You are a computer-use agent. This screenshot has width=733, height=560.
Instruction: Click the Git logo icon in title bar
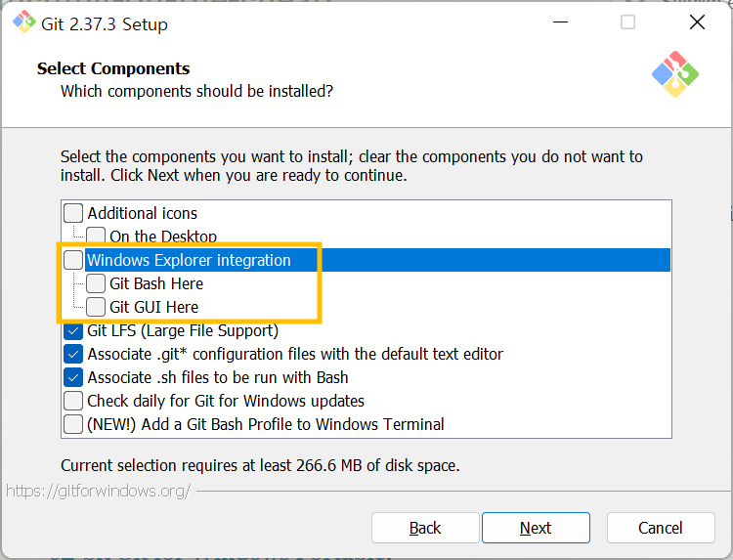23,22
